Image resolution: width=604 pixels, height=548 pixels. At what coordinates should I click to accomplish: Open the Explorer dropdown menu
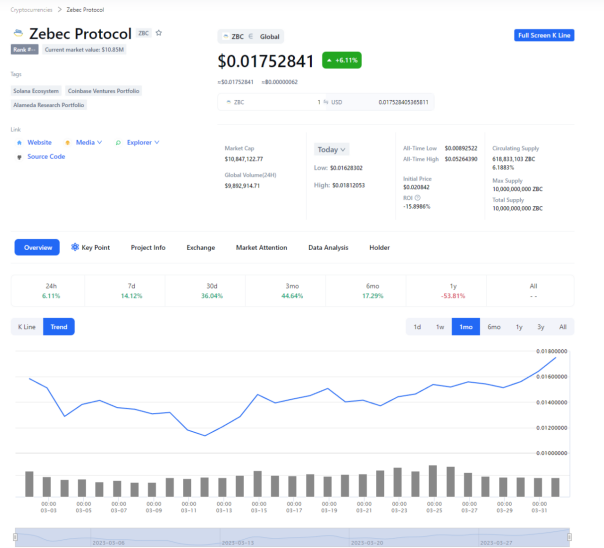tap(143, 142)
